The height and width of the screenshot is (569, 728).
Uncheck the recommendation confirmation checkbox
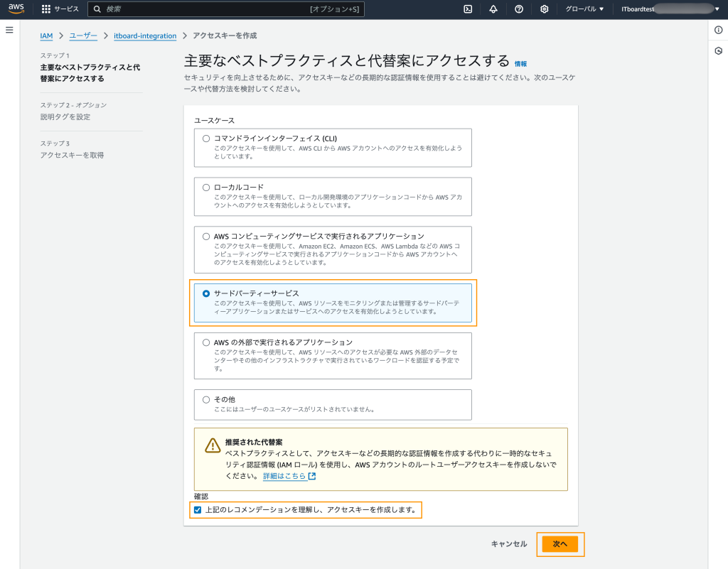tap(198, 510)
